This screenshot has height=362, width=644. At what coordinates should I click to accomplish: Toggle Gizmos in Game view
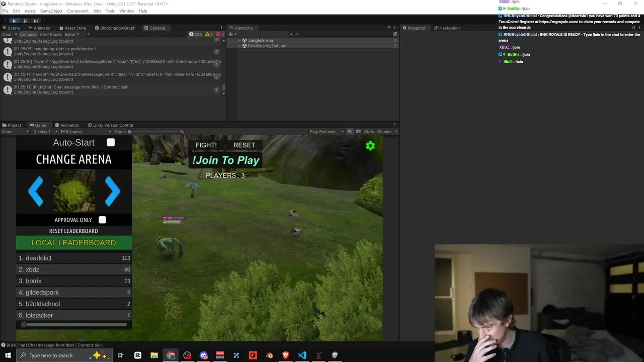384,132
